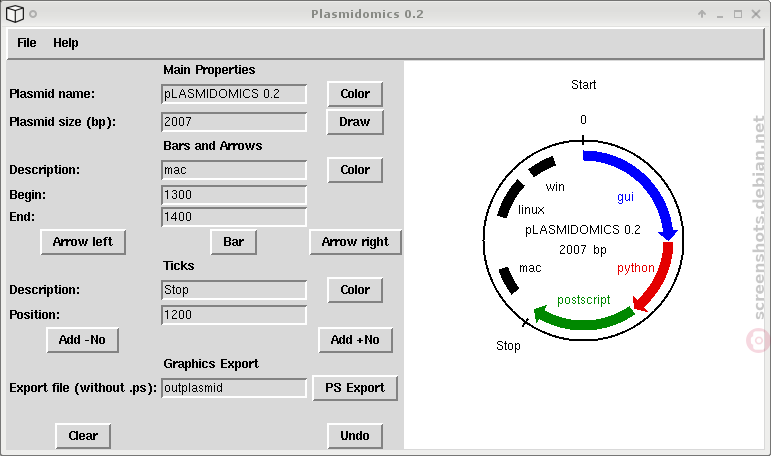The height and width of the screenshot is (456, 771).
Task: Click the Arrow left button
Action: pyautogui.click(x=83, y=242)
